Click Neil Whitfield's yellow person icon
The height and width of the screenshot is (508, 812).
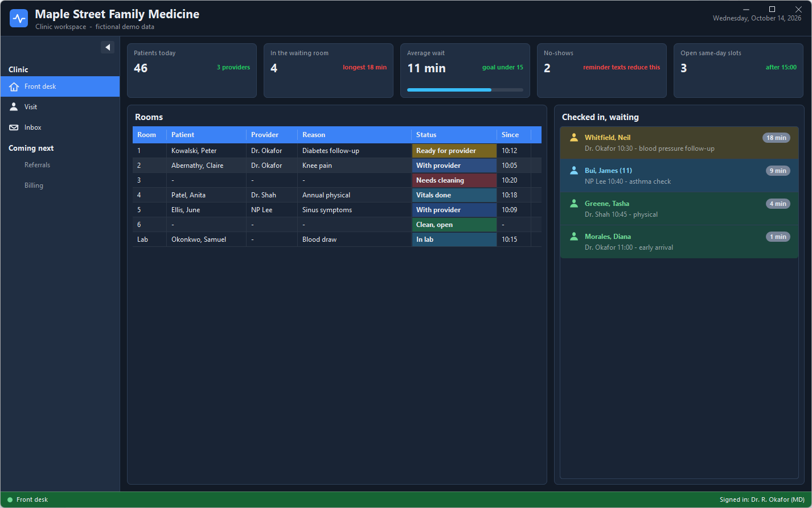(x=574, y=138)
